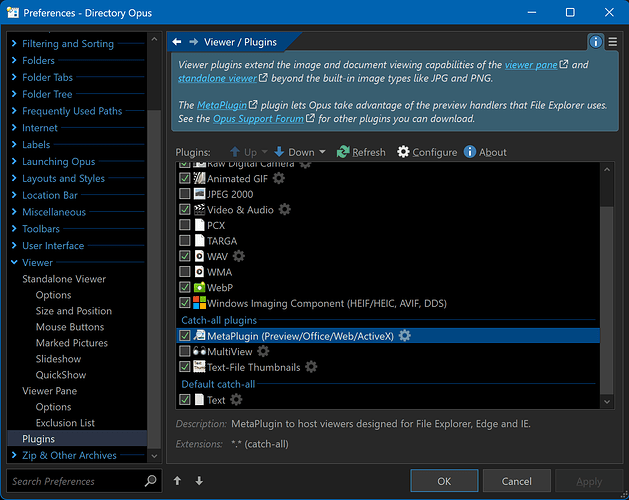Image resolution: width=629 pixels, height=500 pixels.
Task: Uncheck the WebP plugin checkbox
Action: click(x=185, y=287)
